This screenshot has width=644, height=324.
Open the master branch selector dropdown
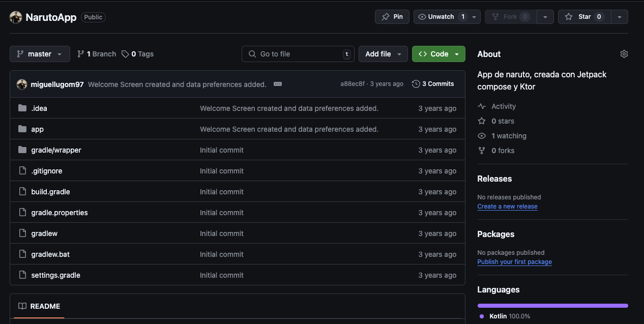coord(40,54)
